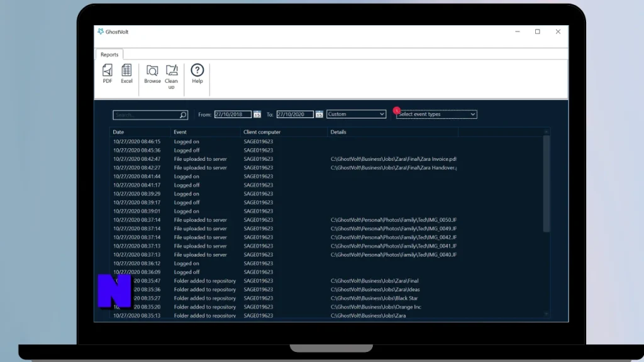Select the Zara Invoice.pdf upload row
Viewport: 644px width, 362px height.
pyautogui.click(x=326, y=159)
